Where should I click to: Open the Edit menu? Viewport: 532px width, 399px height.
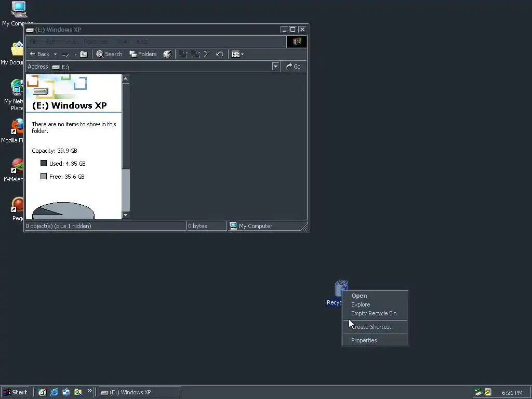click(50, 42)
